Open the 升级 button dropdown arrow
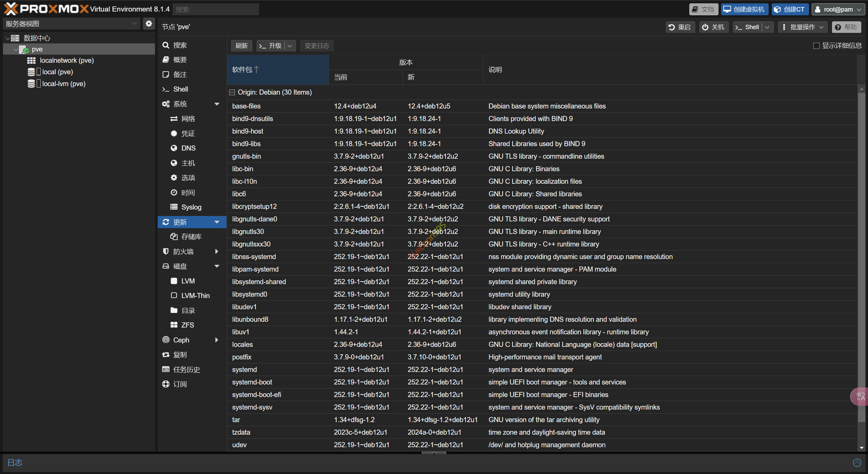The height and width of the screenshot is (474, 868). tap(290, 46)
